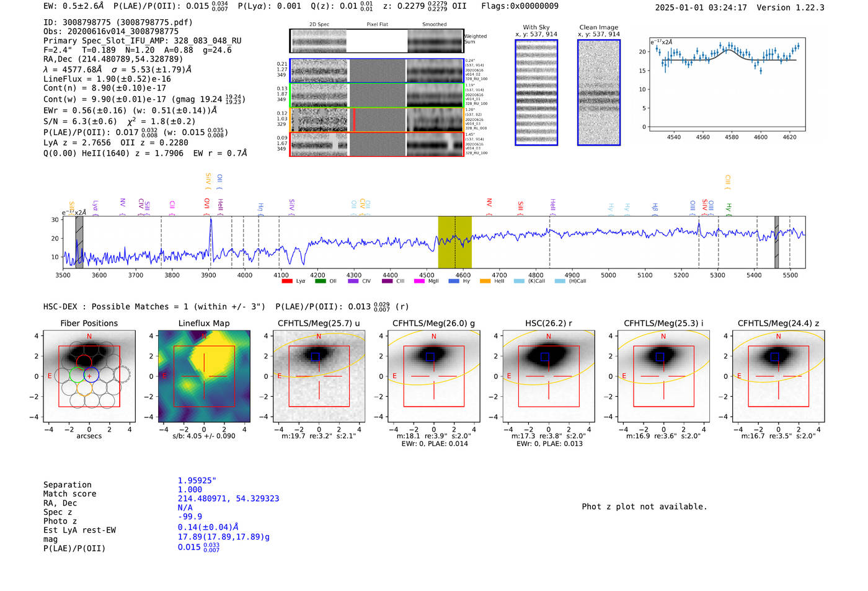Image resolution: width=868 pixels, height=591 pixels.
Task: Select the 'ID: 3008798775' line
Action: (118, 22)
